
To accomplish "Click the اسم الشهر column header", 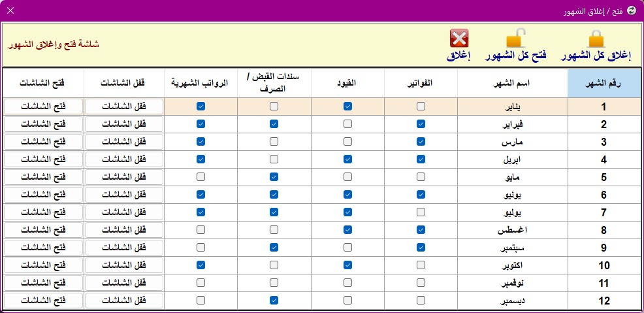I will point(513,84).
